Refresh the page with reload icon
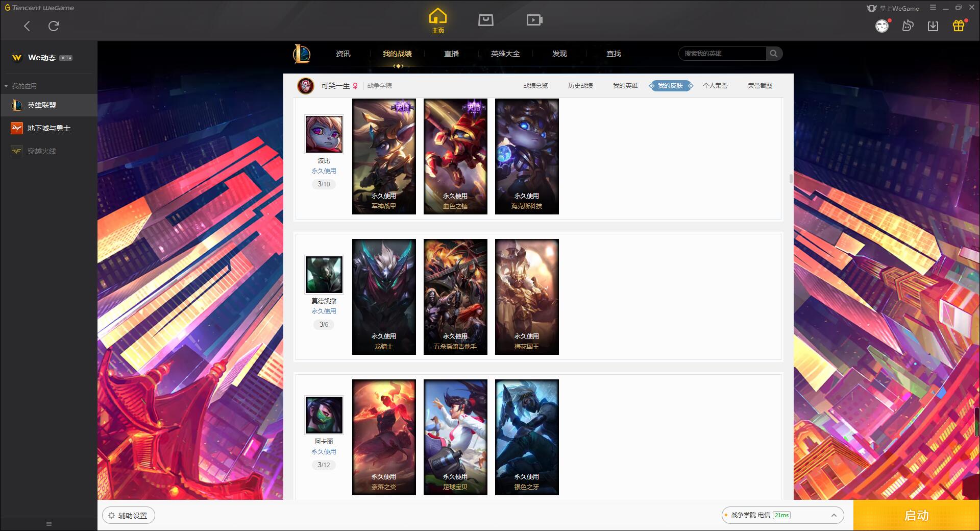The width and height of the screenshot is (980, 531). [x=54, y=26]
